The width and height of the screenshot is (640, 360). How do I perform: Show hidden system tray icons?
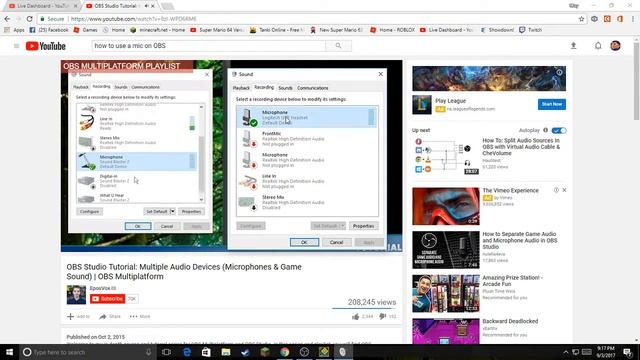tap(565, 352)
